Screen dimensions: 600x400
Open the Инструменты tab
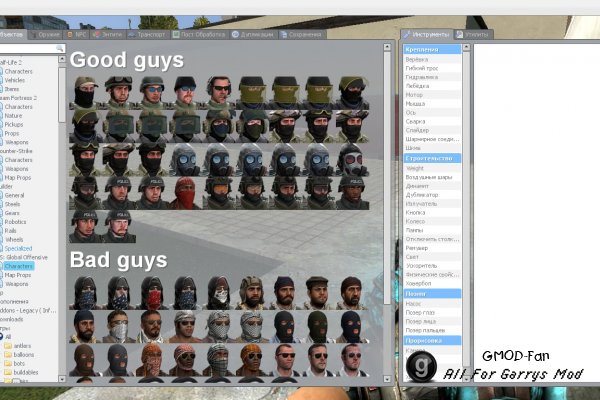point(427,34)
